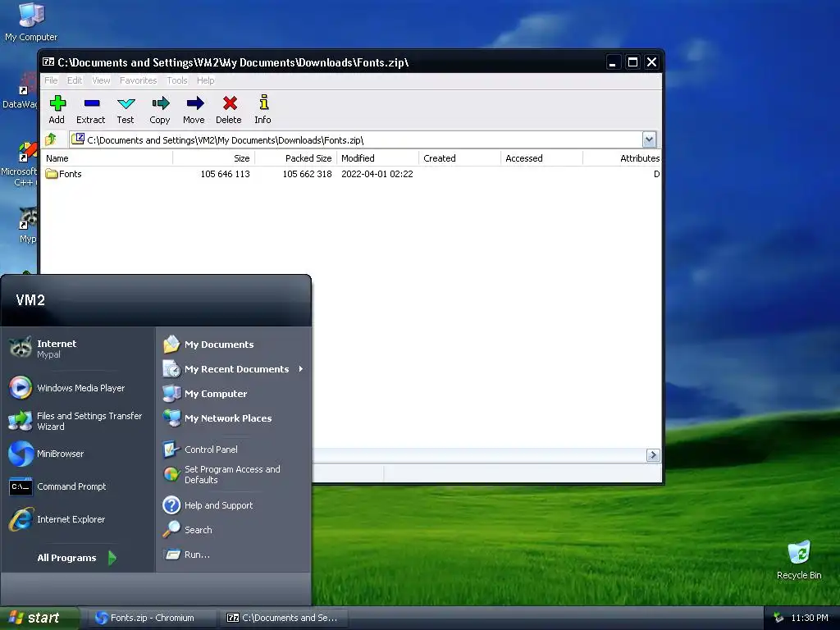This screenshot has height=630, width=840.
Task: Select the Recycle Bin desktop icon
Action: click(799, 559)
